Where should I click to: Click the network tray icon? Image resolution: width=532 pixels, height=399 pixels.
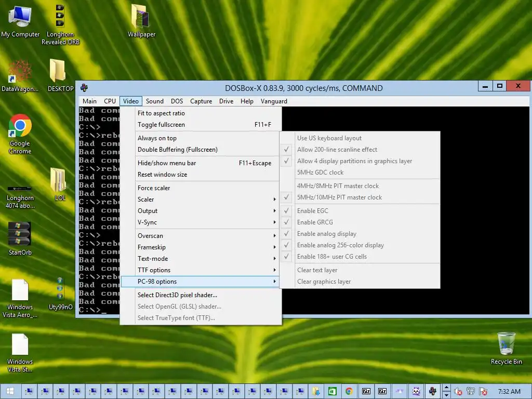[x=471, y=391]
